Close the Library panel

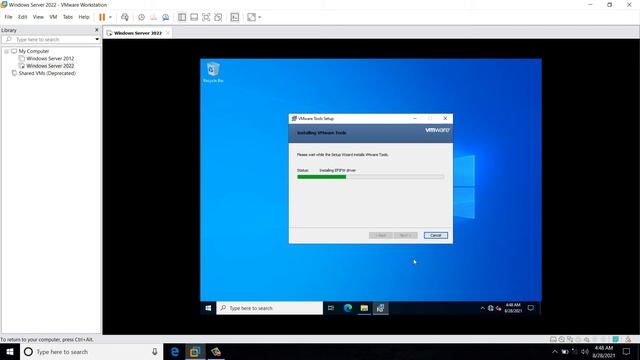point(97,30)
